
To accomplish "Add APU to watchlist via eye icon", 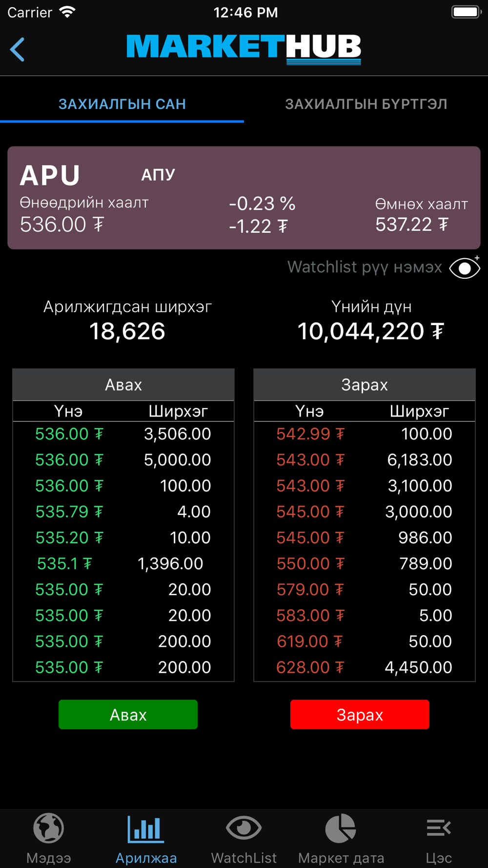I will click(465, 267).
